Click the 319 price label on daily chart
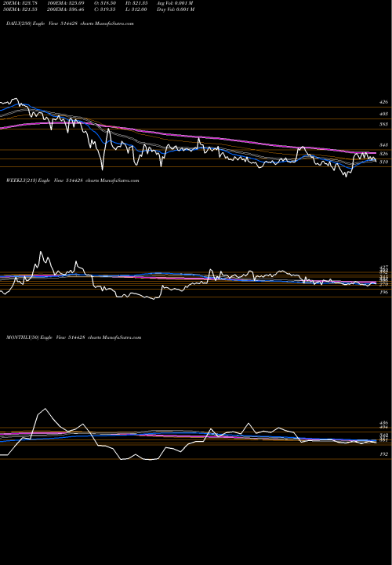The height and width of the screenshot is (565, 392). pyautogui.click(x=383, y=162)
